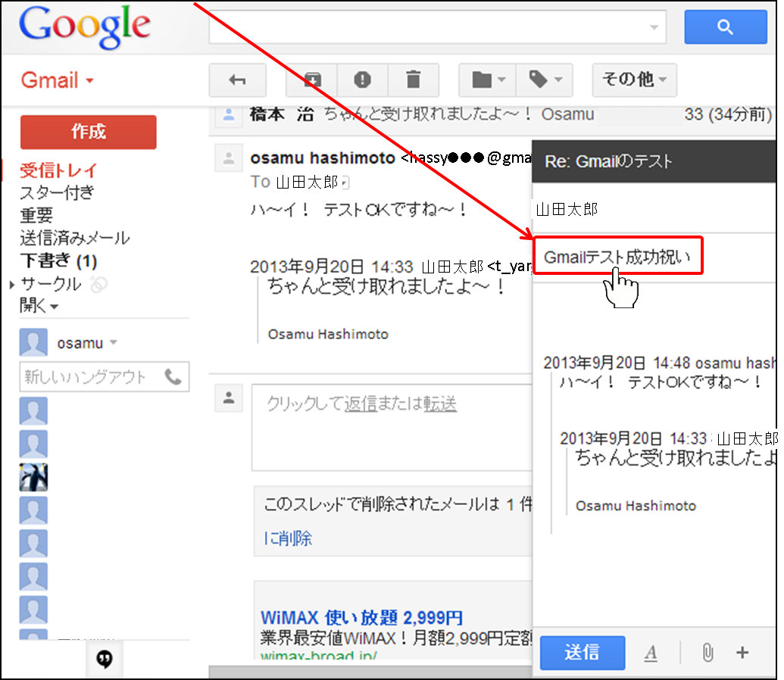Viewport: 784px width, 680px height.
Task: Open the 受信トレイ inbox folder
Action: [x=58, y=170]
